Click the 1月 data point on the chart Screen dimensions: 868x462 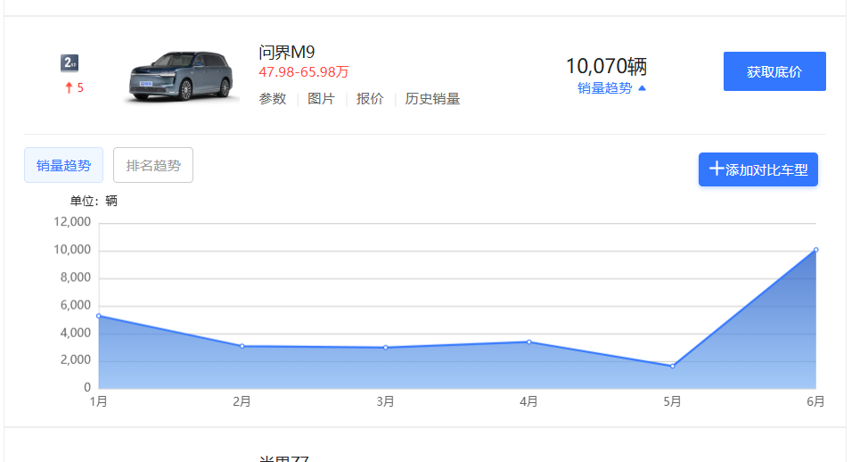click(99, 316)
